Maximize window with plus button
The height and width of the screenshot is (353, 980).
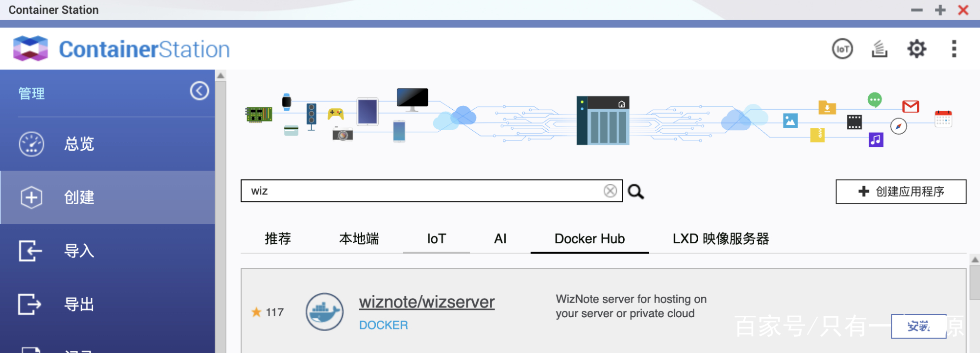click(x=940, y=10)
